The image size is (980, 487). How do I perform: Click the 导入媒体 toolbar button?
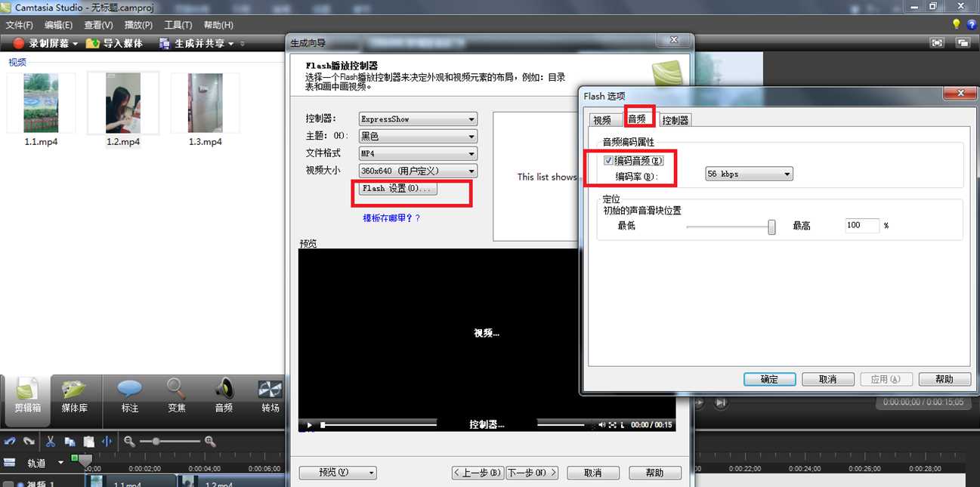115,44
